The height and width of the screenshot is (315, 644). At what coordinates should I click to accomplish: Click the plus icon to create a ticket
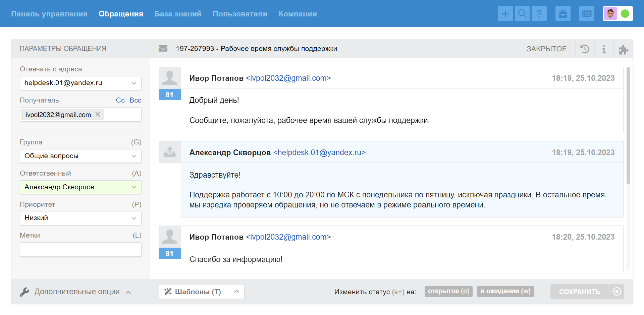point(505,14)
